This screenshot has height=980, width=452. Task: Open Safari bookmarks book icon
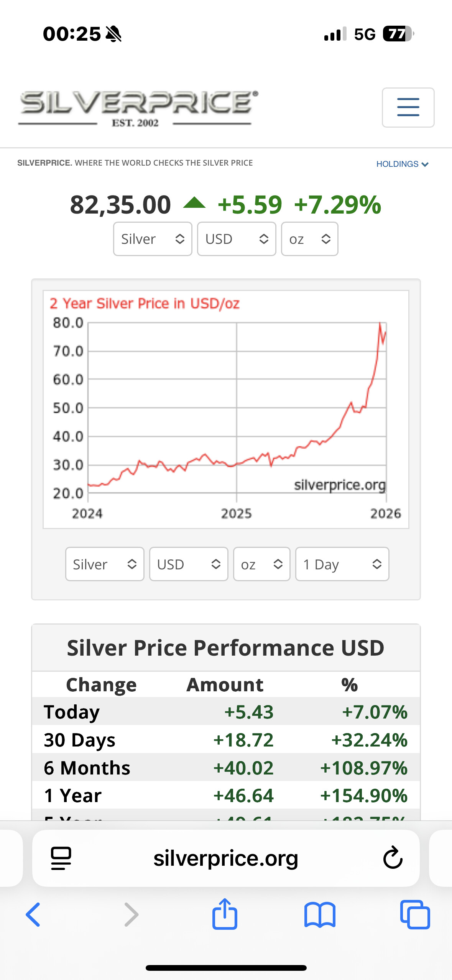[x=320, y=914]
